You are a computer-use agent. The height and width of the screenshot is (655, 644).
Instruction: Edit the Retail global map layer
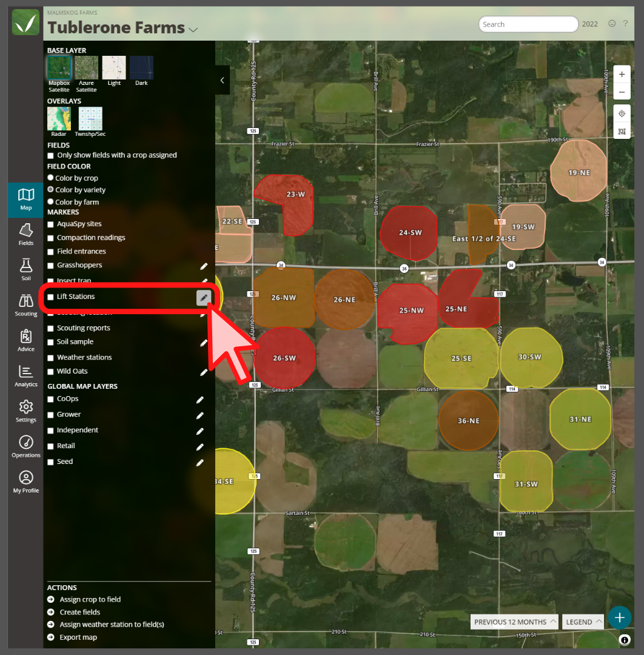click(200, 447)
